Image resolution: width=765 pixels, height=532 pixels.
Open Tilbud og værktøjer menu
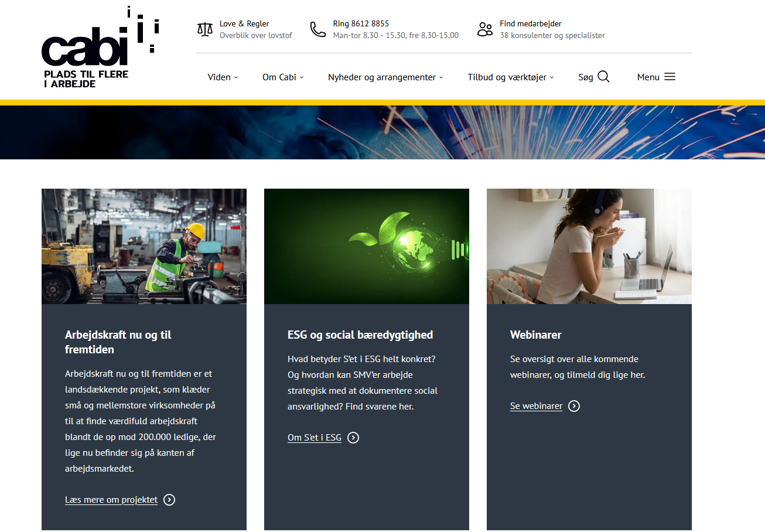[507, 77]
